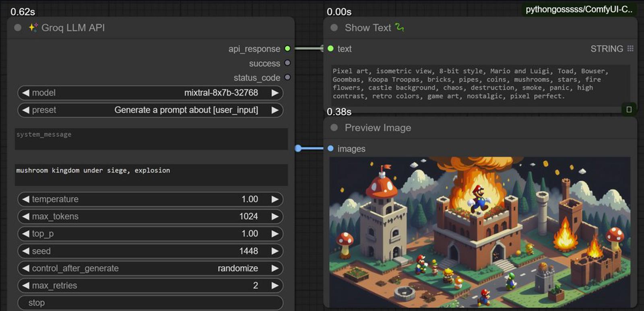
Task: Open the preset dropdown
Action: point(150,110)
